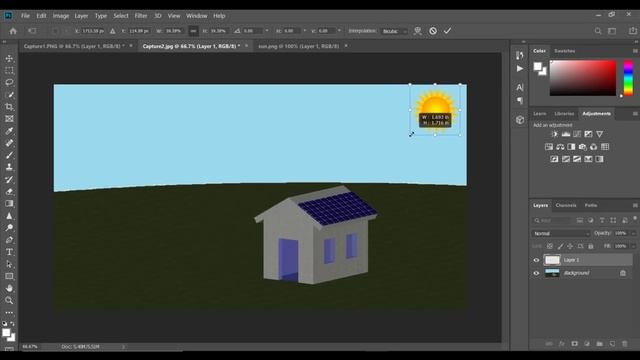Toggle layer filtering switch on or off
Viewport: 640px width, 360px height.
[635, 219]
